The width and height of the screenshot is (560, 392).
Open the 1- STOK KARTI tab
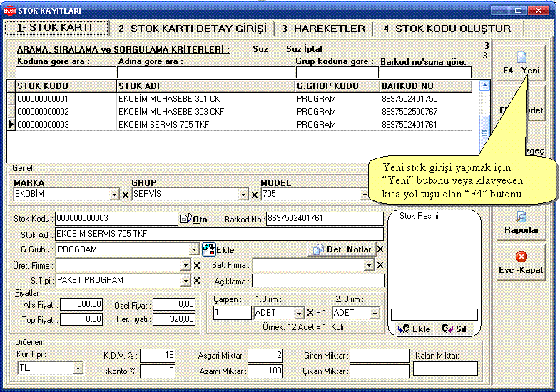click(56, 28)
